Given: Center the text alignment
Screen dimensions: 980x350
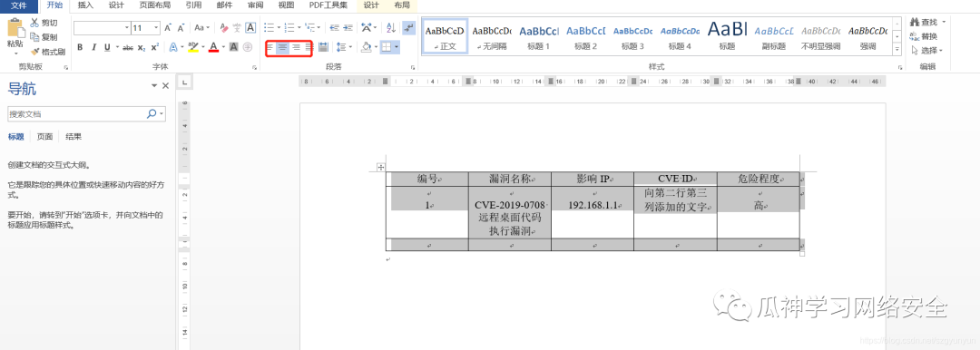Looking at the screenshot, I should [x=282, y=47].
